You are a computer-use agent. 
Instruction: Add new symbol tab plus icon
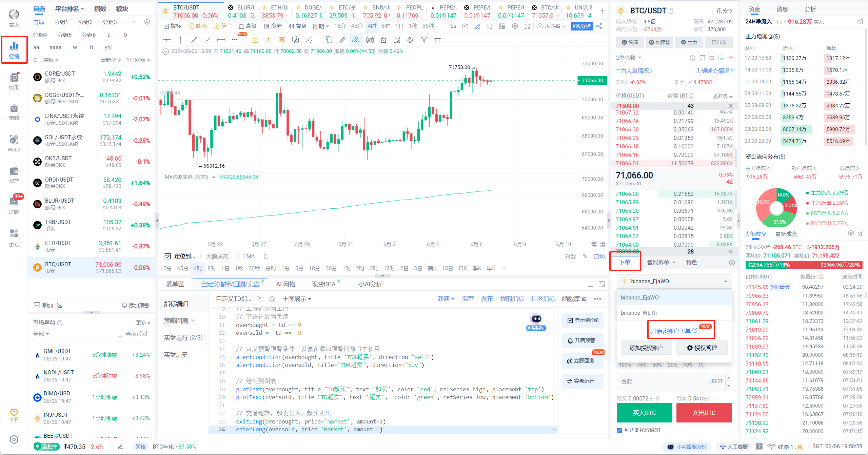coord(603,11)
